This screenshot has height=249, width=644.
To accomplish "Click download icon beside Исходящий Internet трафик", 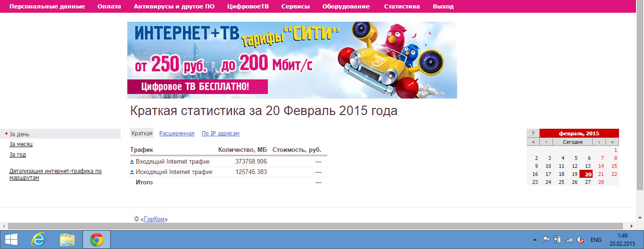I will 132,172.
